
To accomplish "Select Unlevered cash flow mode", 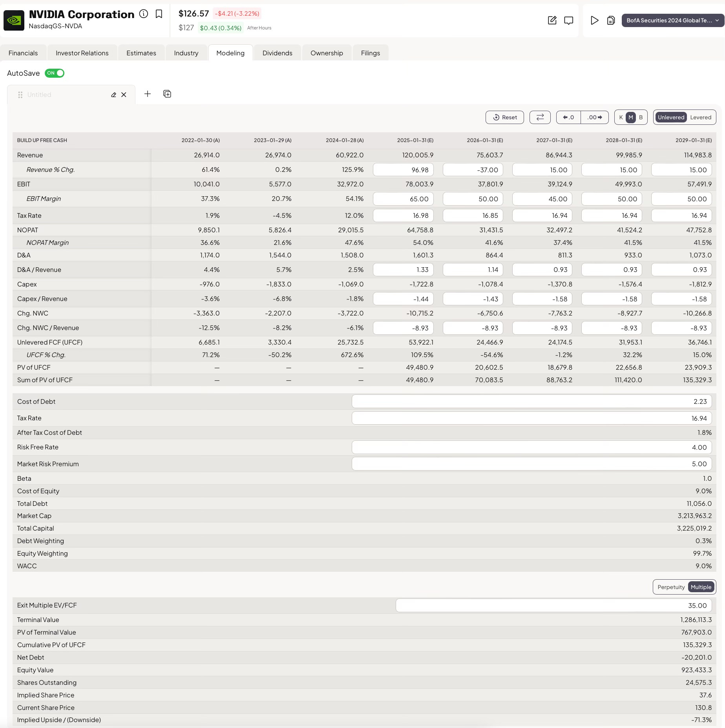I will [671, 117].
